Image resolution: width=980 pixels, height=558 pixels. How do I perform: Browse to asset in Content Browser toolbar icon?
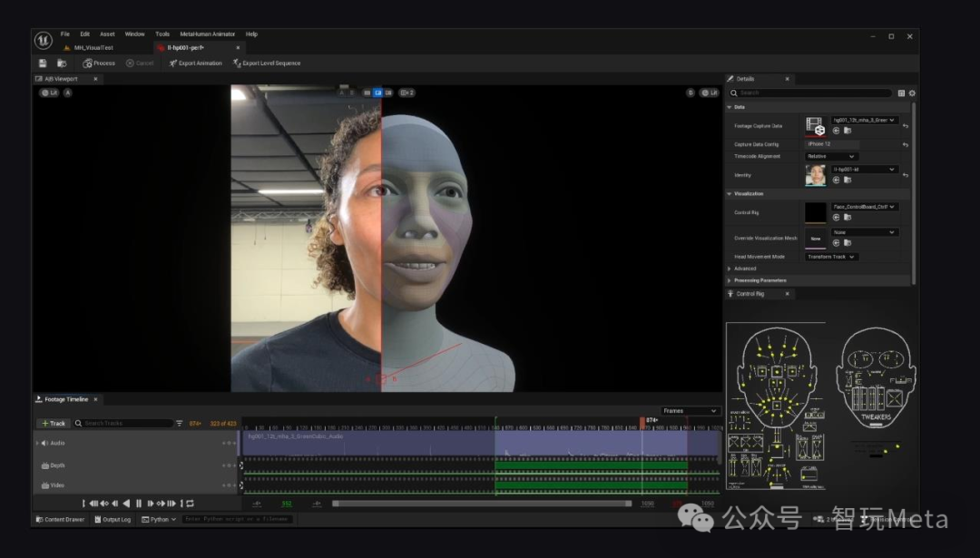[62, 64]
